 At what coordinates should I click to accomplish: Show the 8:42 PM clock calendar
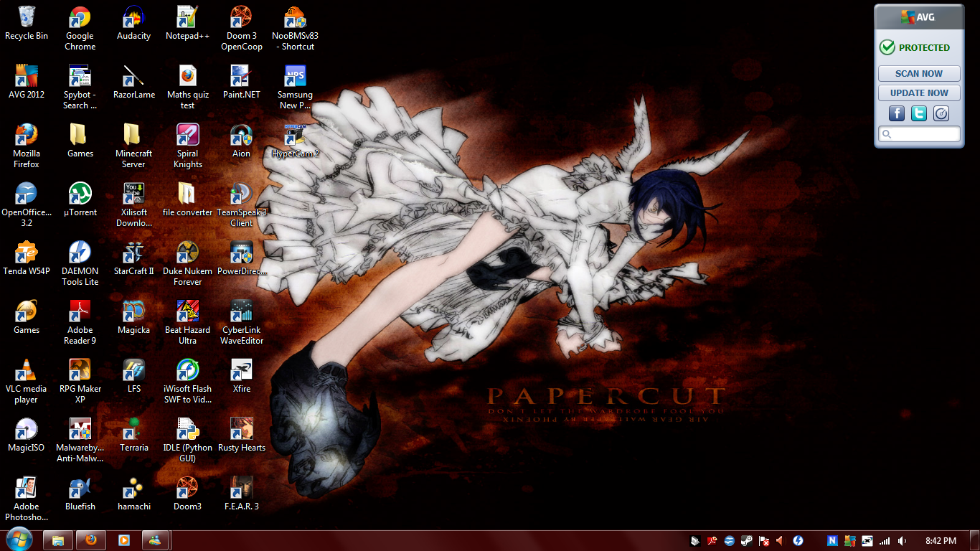[x=941, y=541]
